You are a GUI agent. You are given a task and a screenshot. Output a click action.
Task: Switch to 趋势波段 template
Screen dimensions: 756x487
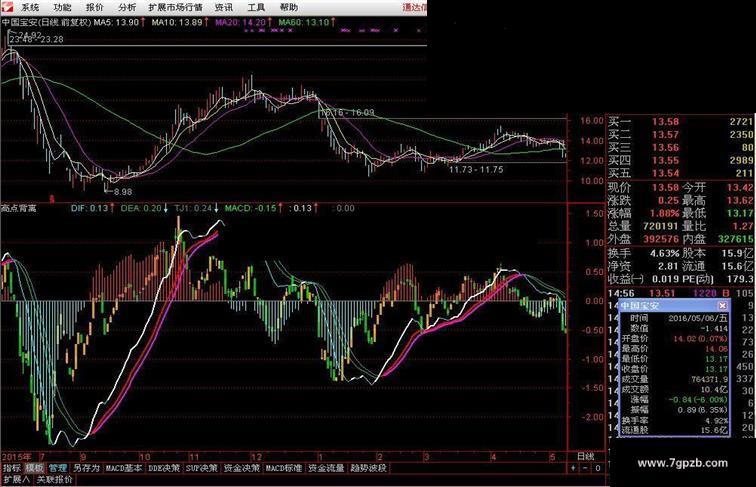point(368,468)
